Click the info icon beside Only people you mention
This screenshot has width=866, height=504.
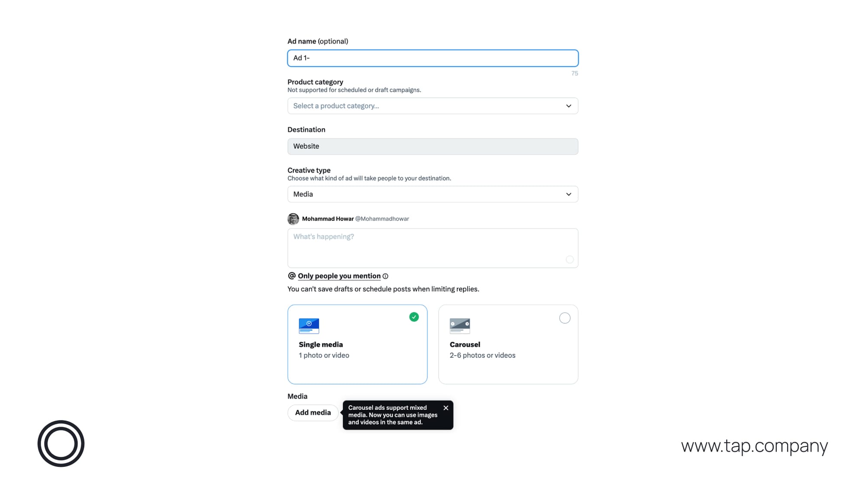(x=386, y=276)
